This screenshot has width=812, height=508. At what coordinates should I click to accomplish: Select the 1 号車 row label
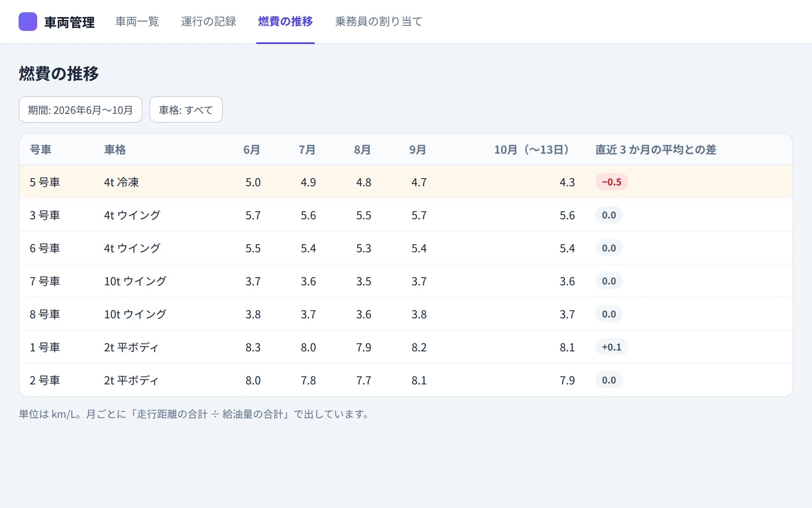(45, 347)
